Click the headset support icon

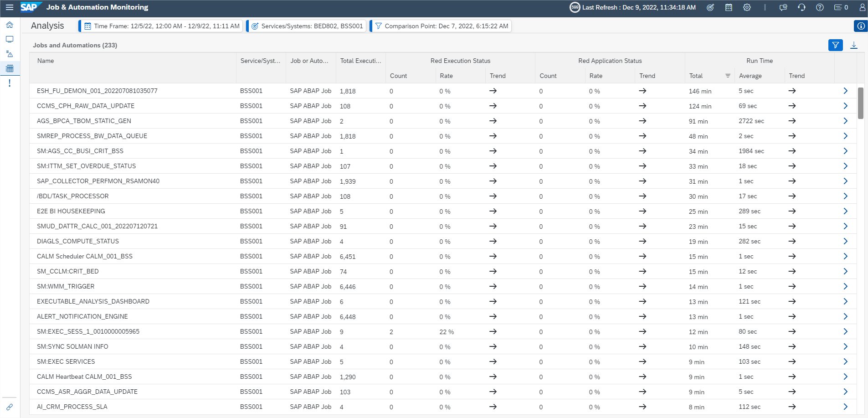pyautogui.click(x=801, y=7)
